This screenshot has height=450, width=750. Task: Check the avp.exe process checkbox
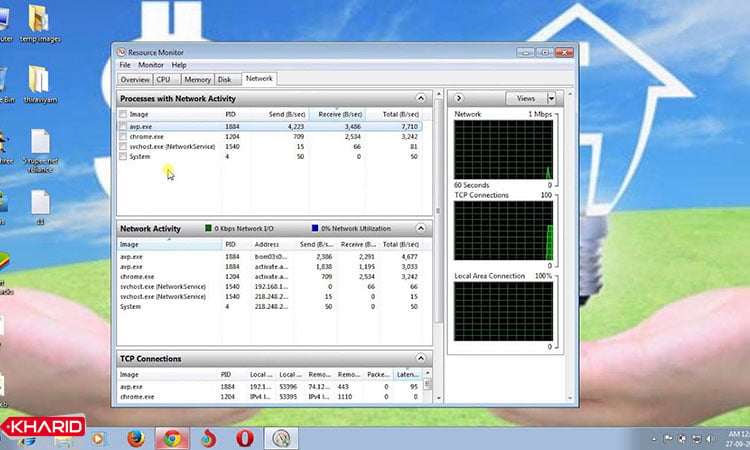coord(123,127)
